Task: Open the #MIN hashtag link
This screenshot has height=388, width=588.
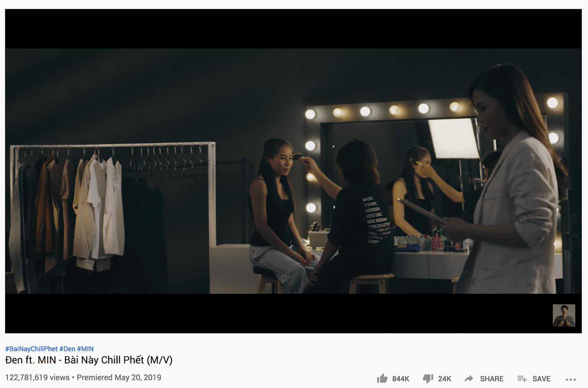Action: (85, 349)
